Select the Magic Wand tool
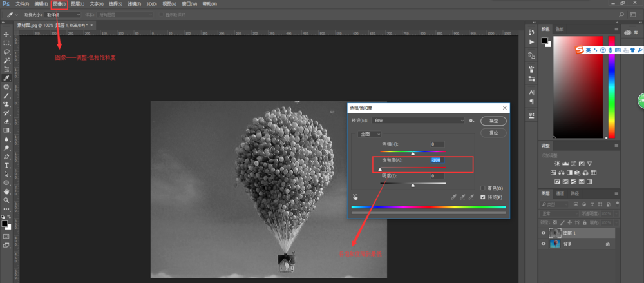 click(x=6, y=60)
